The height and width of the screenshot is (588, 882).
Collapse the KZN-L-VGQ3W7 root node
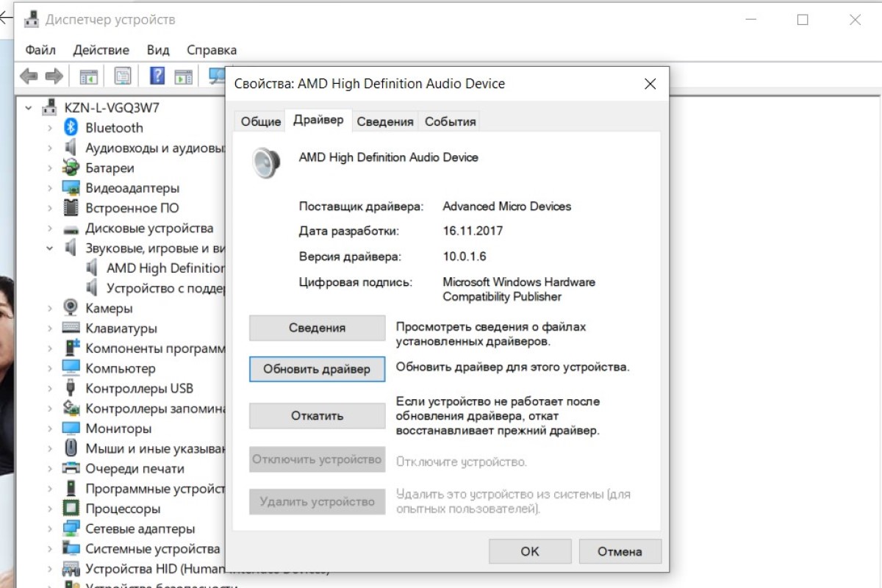pos(29,108)
